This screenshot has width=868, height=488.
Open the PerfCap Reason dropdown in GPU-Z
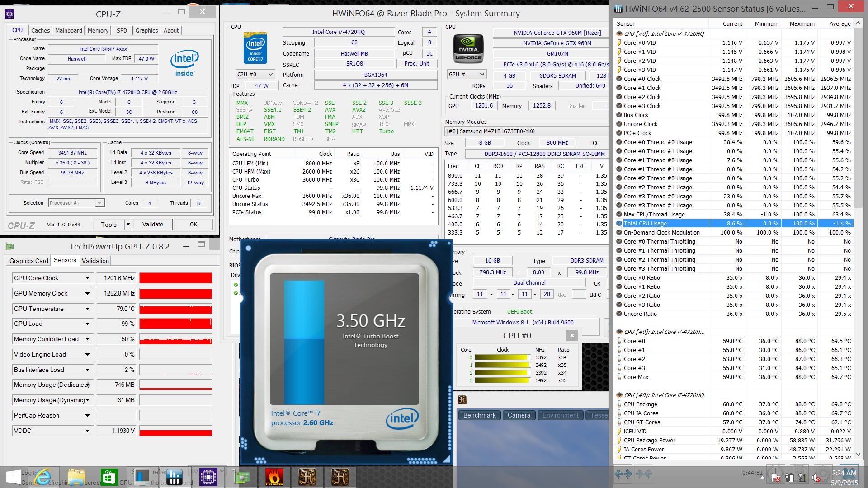tap(87, 415)
